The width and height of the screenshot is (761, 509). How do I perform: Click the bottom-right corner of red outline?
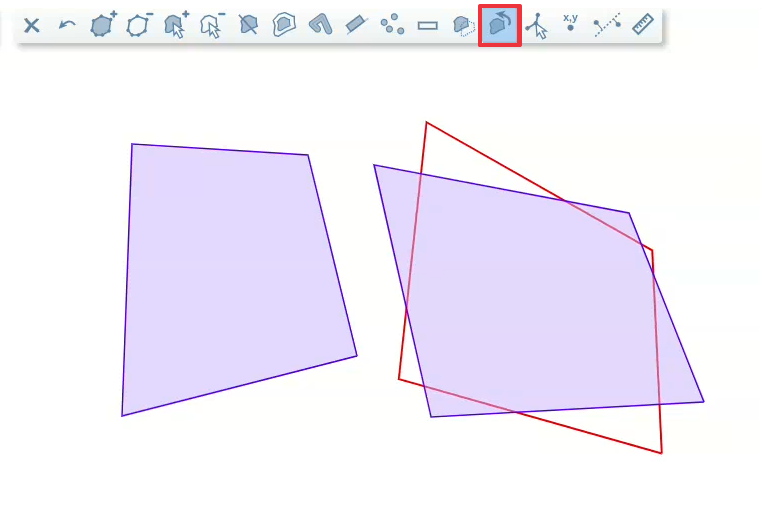pyautogui.click(x=661, y=453)
